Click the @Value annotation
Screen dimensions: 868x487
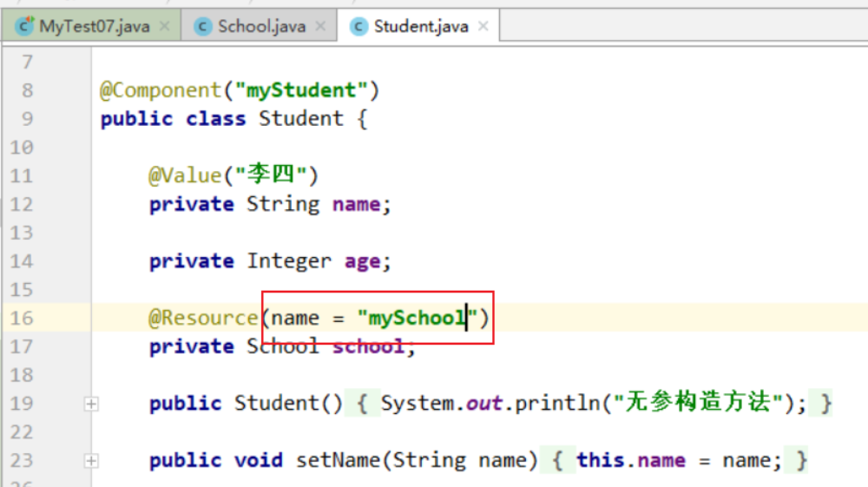point(185,175)
